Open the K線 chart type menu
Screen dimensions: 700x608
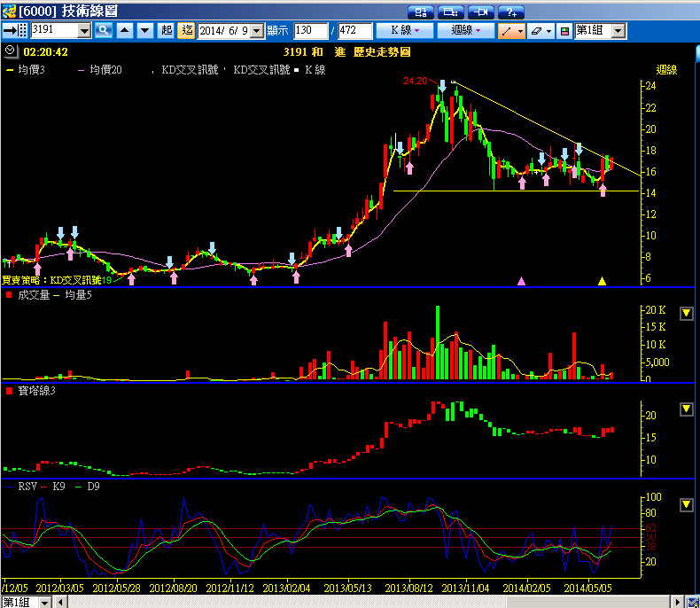(x=404, y=30)
